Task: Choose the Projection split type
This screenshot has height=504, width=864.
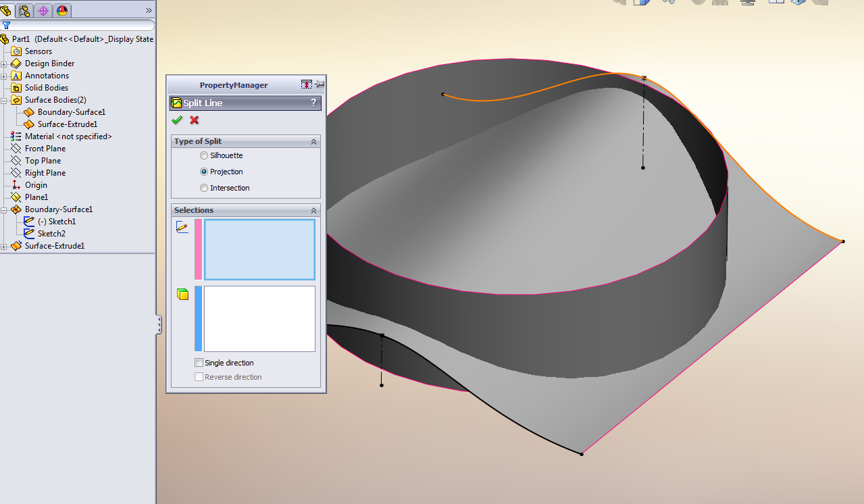Action: (x=204, y=172)
